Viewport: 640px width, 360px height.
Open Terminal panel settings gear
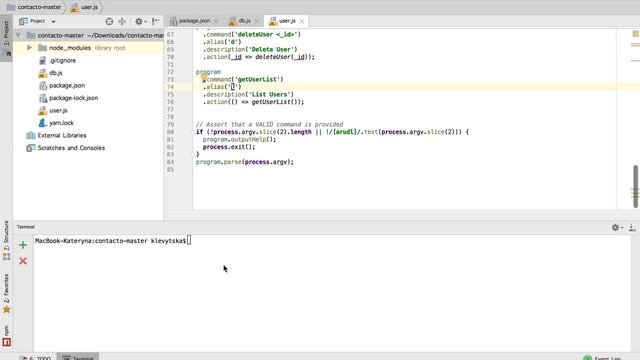(616, 227)
